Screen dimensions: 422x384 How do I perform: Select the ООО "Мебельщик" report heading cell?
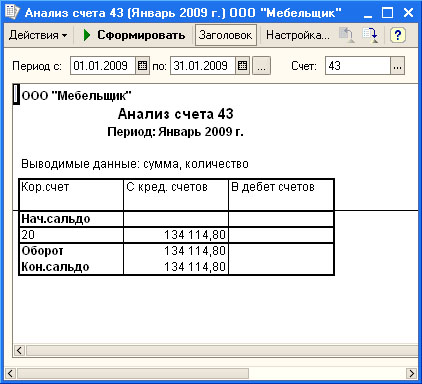[x=76, y=96]
